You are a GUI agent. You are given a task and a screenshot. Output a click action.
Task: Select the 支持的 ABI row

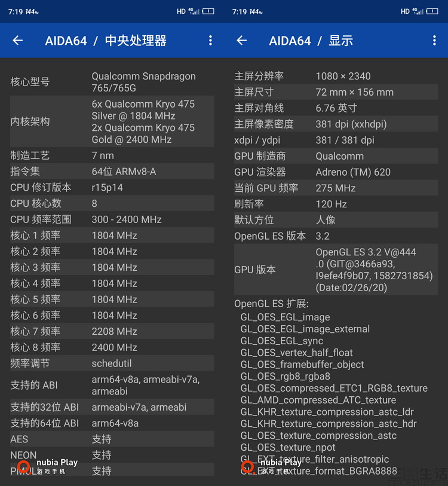[x=112, y=385]
